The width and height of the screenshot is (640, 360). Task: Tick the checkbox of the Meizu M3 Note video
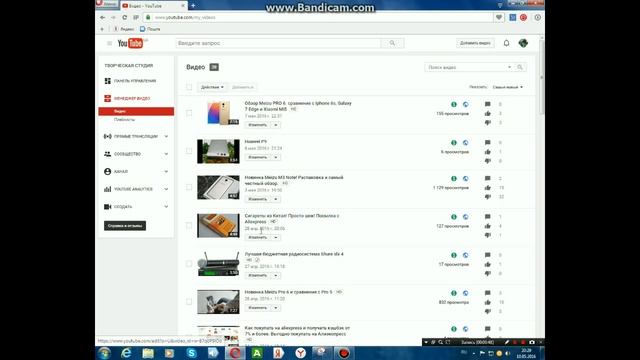coord(189,187)
